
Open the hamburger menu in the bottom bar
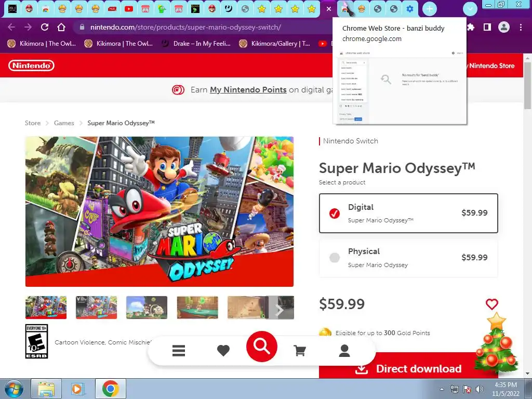[179, 351]
